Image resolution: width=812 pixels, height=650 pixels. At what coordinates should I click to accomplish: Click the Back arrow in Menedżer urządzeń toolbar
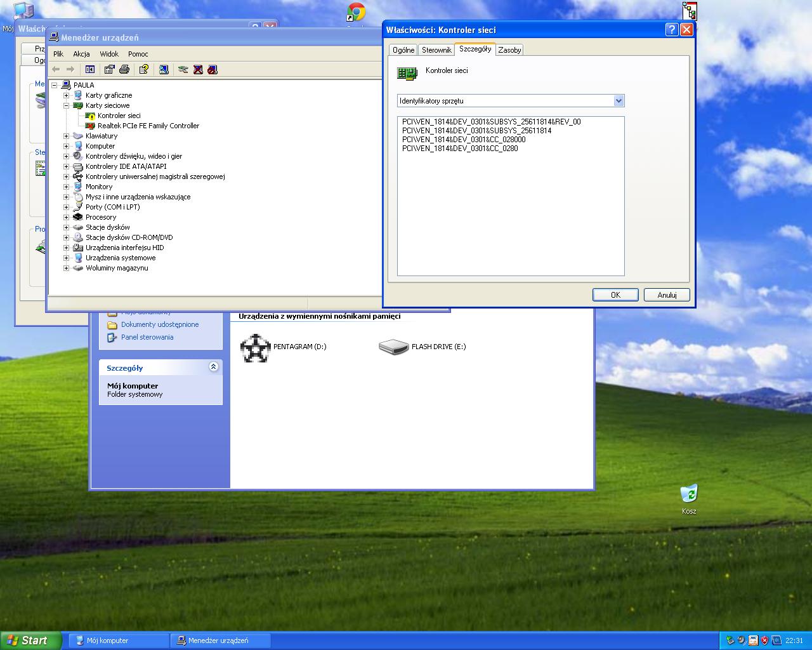(x=56, y=69)
